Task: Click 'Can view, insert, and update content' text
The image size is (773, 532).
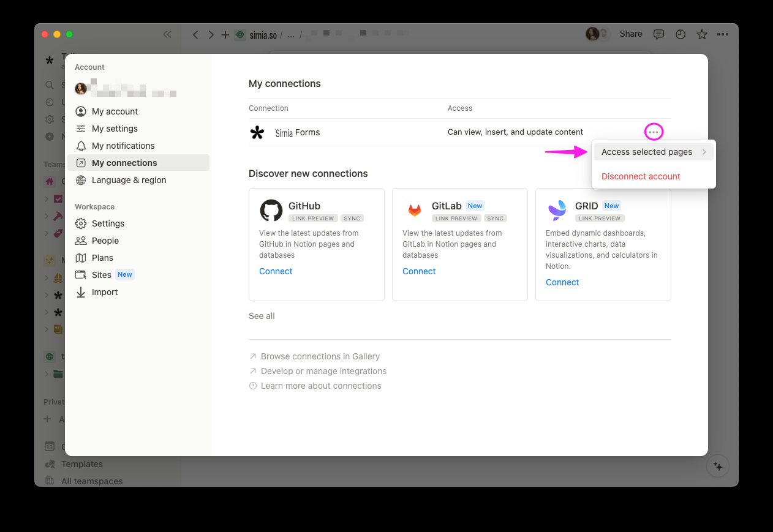Action: click(x=515, y=132)
